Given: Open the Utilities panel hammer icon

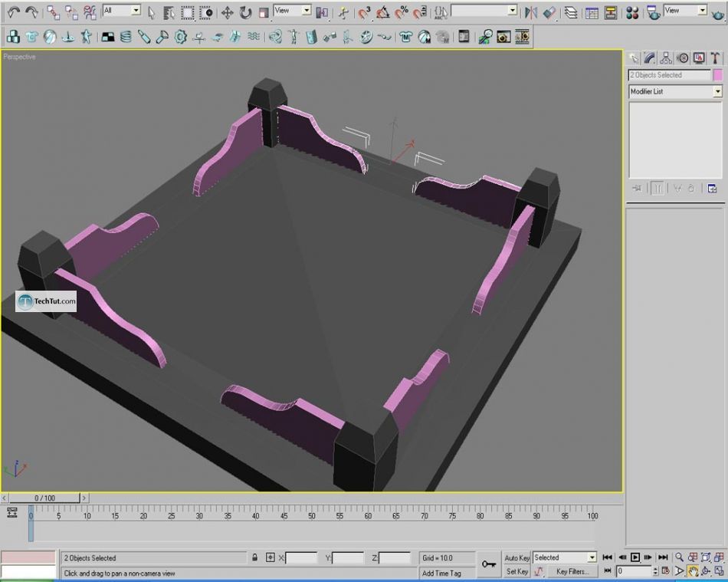Looking at the screenshot, I should pyautogui.click(x=716, y=58).
